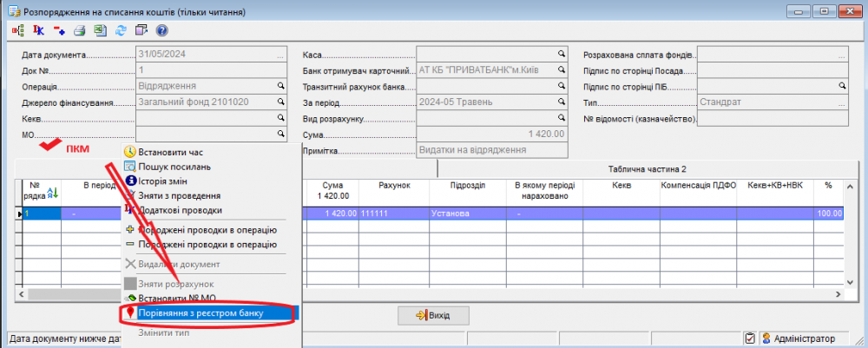Click the sort icon in № рядка column header
The image size is (868, 348).
(x=50, y=193)
